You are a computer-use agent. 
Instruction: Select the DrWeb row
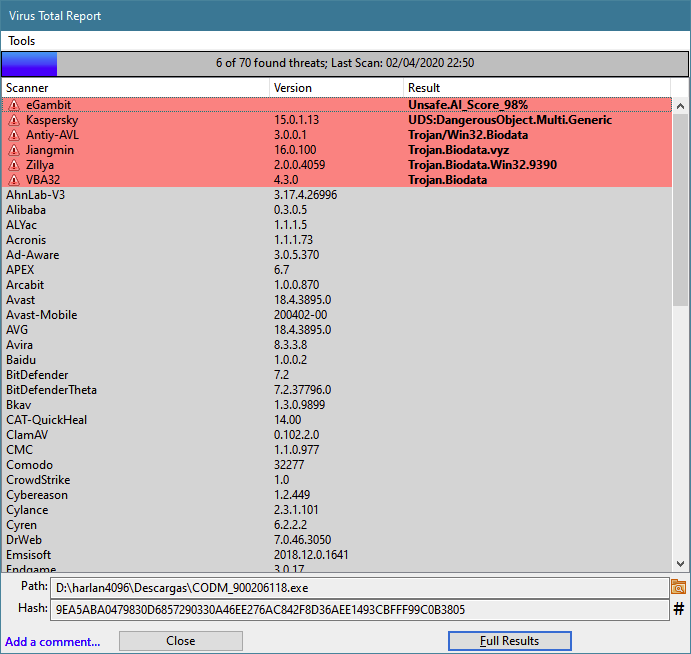pos(337,539)
